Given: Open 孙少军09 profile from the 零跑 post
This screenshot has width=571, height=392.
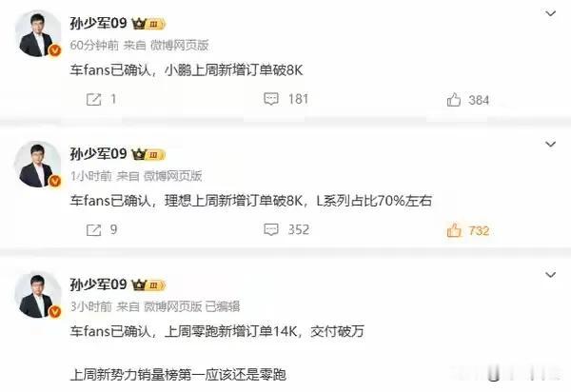Looking at the screenshot, I should pos(98,284).
